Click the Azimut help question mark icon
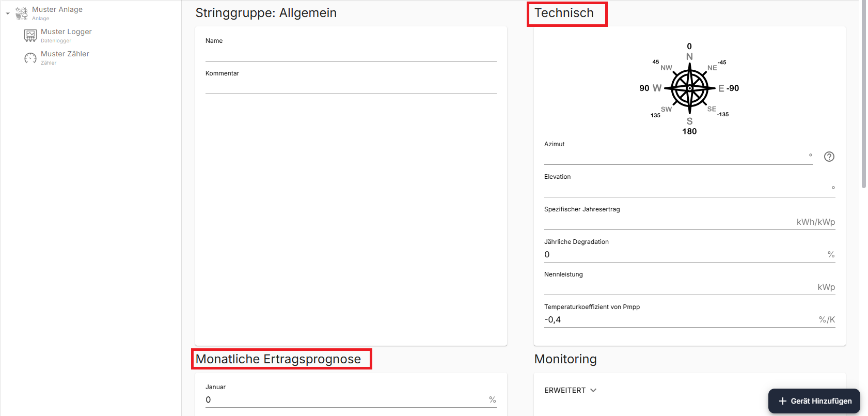868x416 pixels. click(829, 157)
